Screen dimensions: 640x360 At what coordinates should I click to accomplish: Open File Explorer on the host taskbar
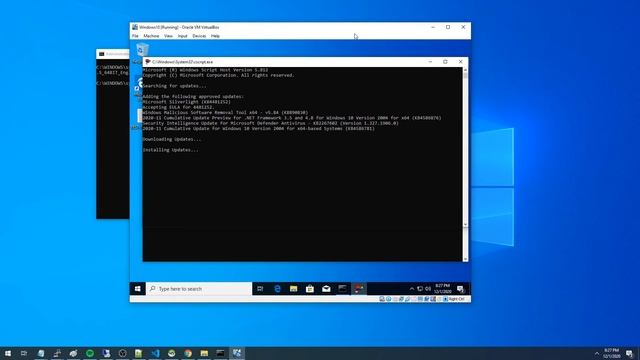[x=204, y=353]
